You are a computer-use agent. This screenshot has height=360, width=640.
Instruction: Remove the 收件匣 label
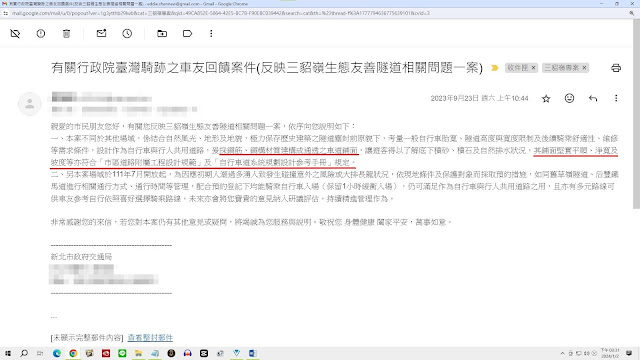[533, 68]
